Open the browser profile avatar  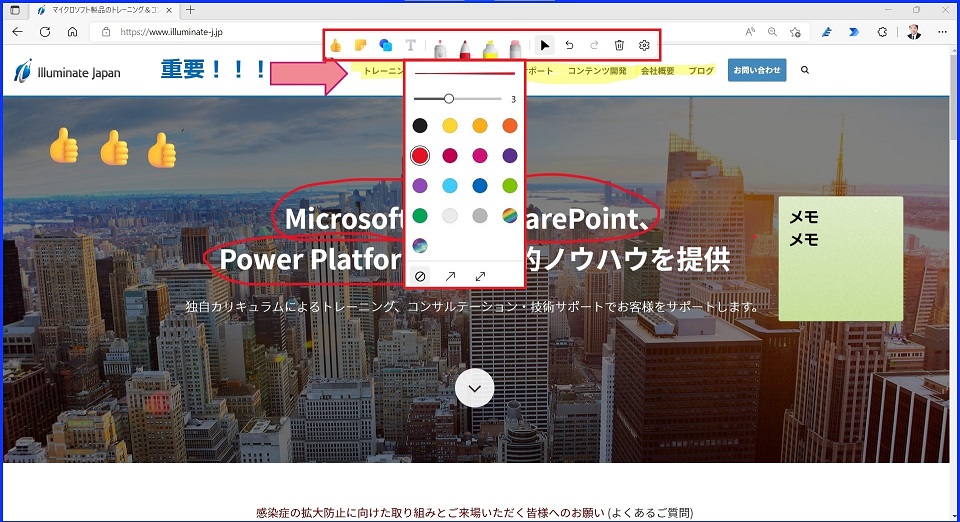(914, 32)
